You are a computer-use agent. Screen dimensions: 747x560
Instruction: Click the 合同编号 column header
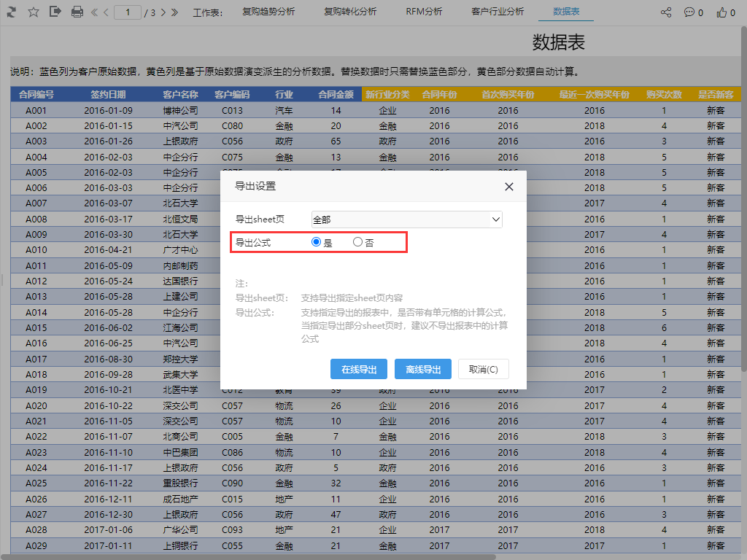36,94
